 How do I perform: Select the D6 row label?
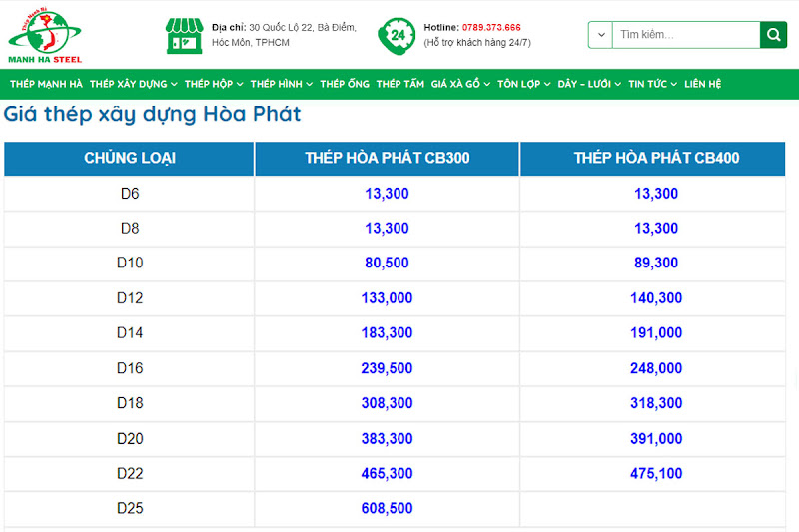click(x=130, y=194)
